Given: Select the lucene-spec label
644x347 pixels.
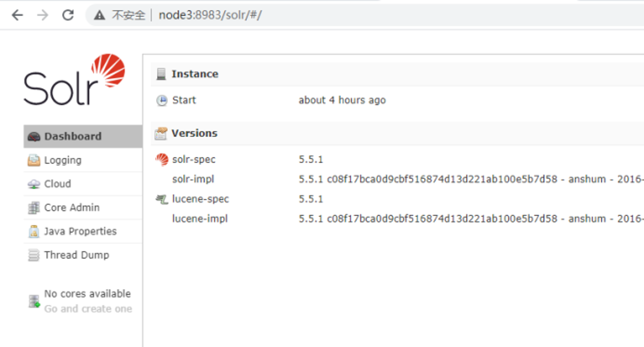Looking at the screenshot, I should 201,199.
